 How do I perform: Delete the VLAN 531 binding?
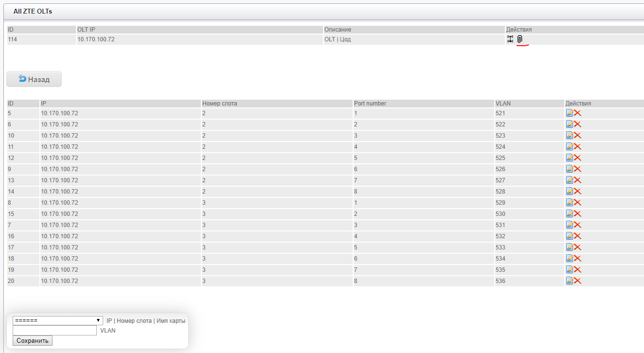578,225
